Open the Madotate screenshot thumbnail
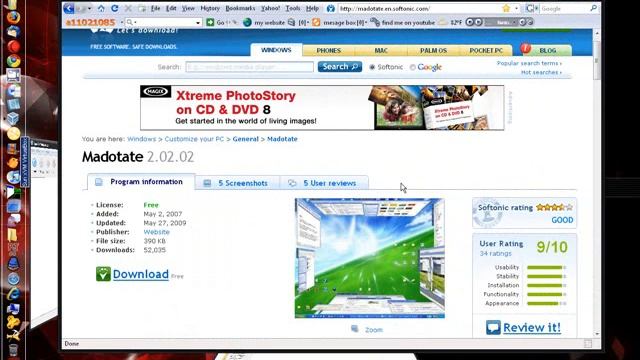The width and height of the screenshot is (640, 360). coord(369,258)
